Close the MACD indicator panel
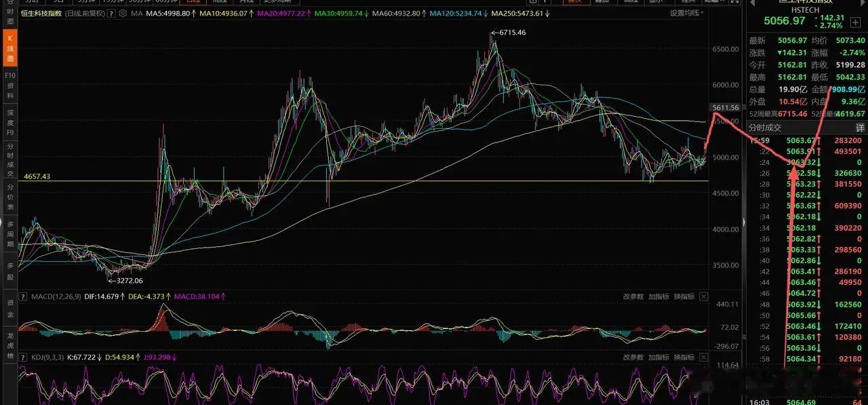Viewport: 868px width, 405px height. pyautogui.click(x=703, y=296)
